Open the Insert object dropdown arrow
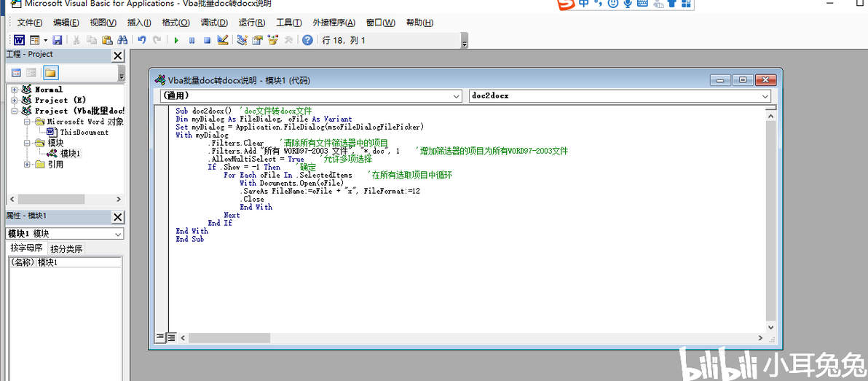The height and width of the screenshot is (381, 868). [44, 40]
